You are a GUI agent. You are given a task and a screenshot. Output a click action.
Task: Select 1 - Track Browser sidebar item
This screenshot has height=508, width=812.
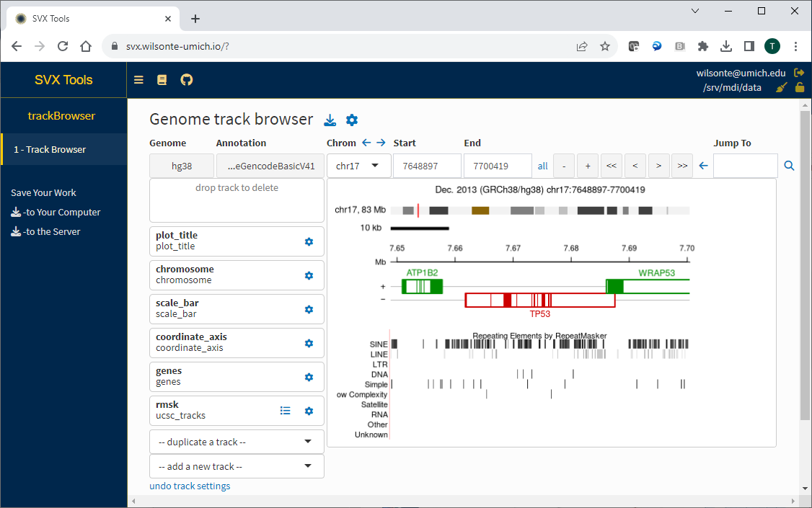click(63, 149)
